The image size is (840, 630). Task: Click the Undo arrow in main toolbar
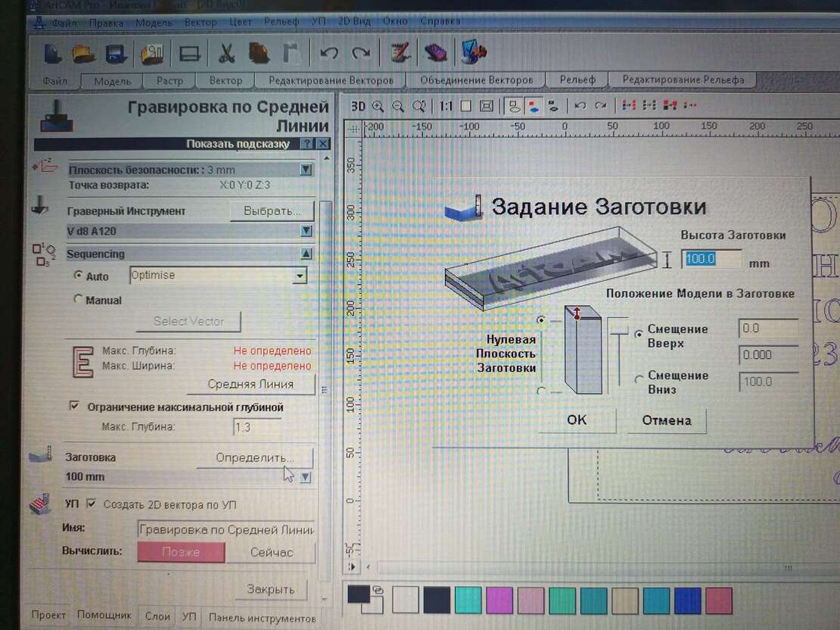tap(329, 54)
